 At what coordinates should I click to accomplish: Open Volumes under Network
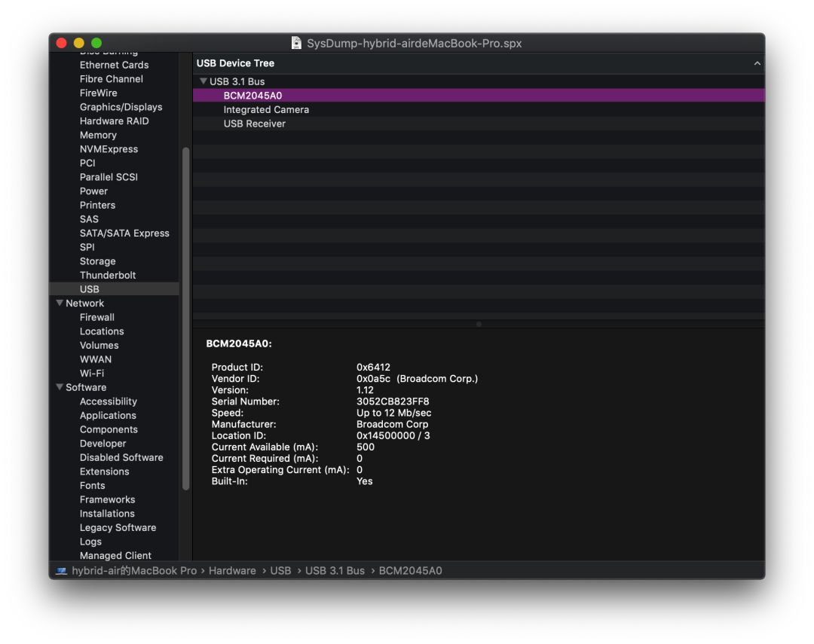[99, 345]
